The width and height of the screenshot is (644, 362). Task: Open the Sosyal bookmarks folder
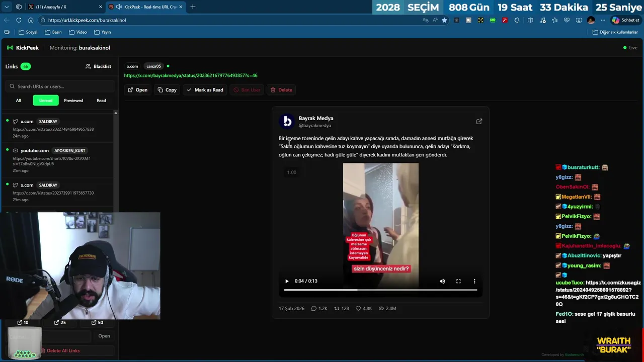click(x=28, y=32)
